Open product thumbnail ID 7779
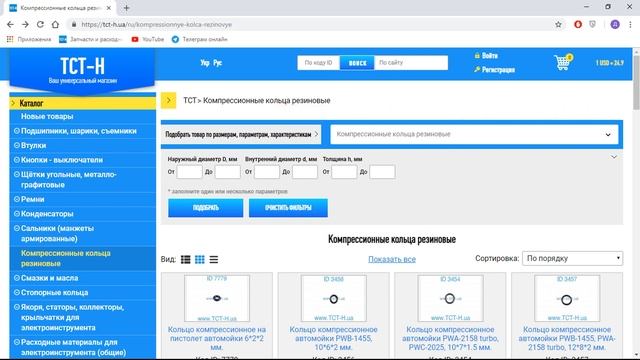Image resolution: width=640 pixels, height=360 pixels. pyautogui.click(x=217, y=298)
